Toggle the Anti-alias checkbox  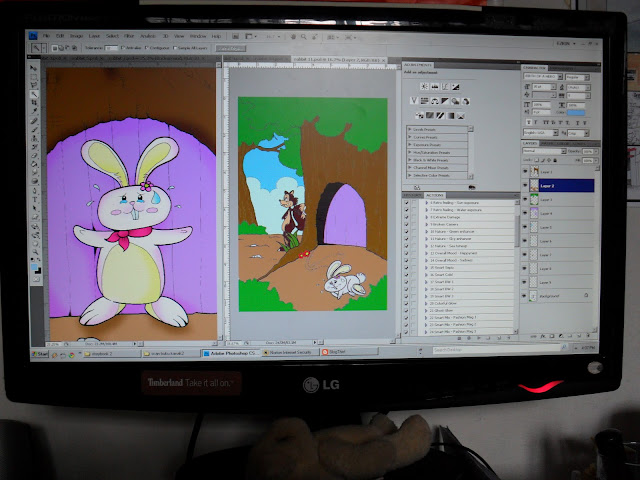point(123,48)
